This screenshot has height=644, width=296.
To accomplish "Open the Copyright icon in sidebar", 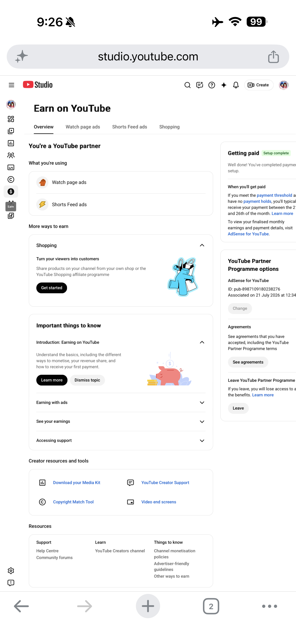I will pyautogui.click(x=11, y=179).
